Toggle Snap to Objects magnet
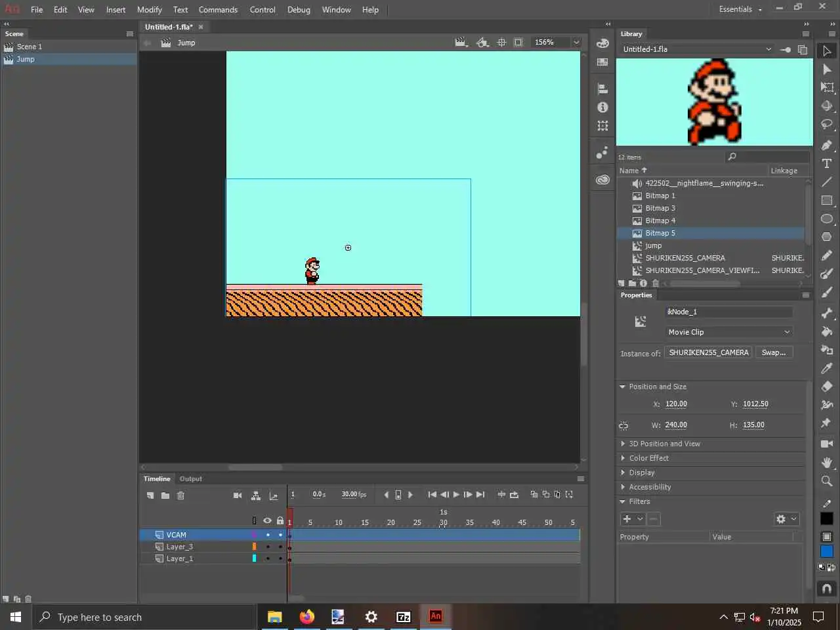This screenshot has height=630, width=840. [827, 589]
